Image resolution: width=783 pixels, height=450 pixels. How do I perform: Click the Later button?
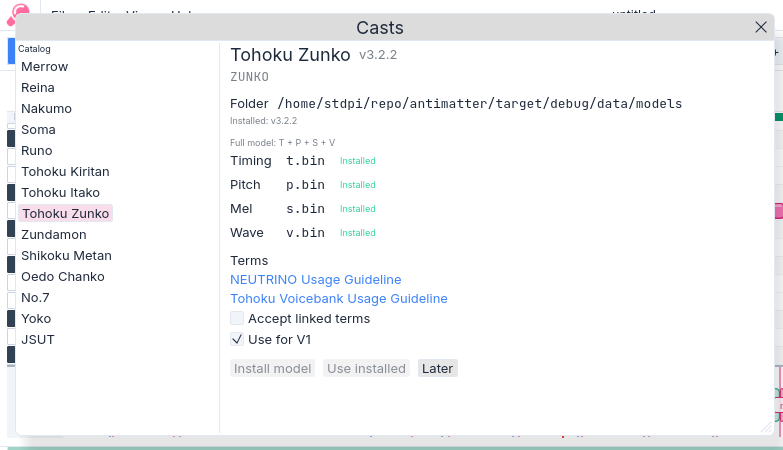[437, 369]
